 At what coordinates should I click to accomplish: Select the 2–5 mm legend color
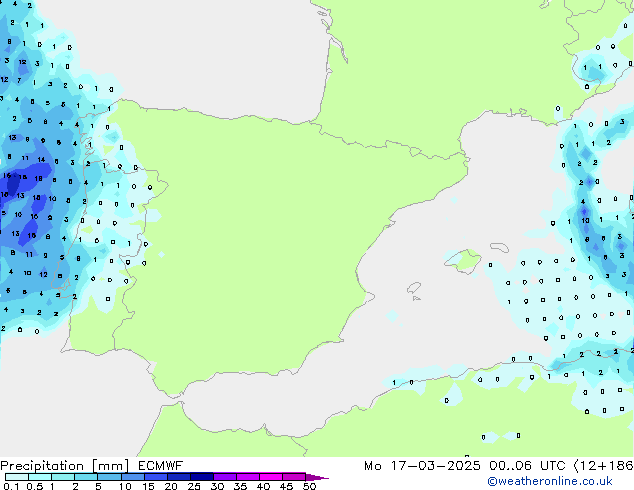coord(86,477)
